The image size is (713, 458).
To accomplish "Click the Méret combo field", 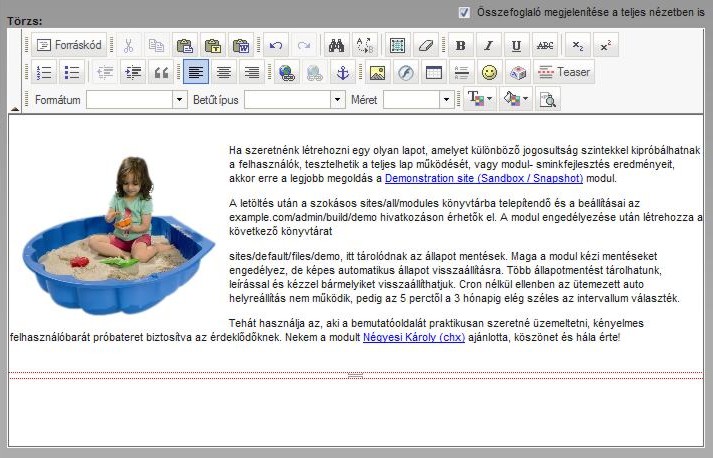I will (x=419, y=99).
